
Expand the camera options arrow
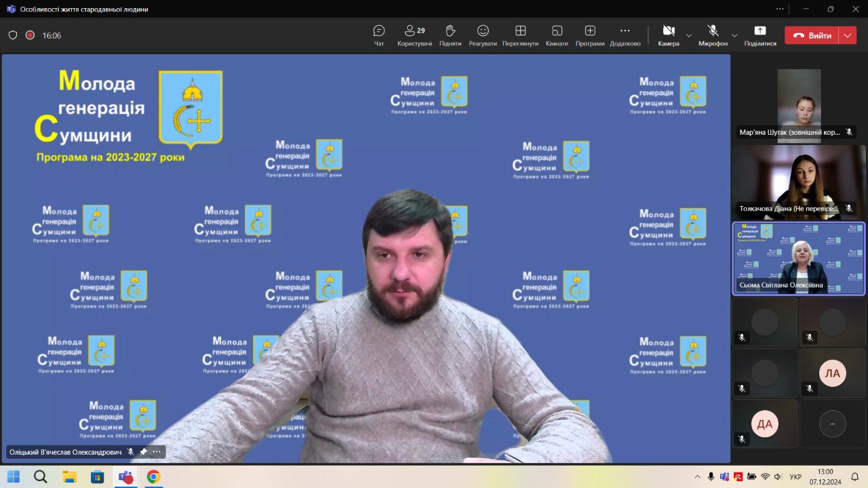coord(689,35)
